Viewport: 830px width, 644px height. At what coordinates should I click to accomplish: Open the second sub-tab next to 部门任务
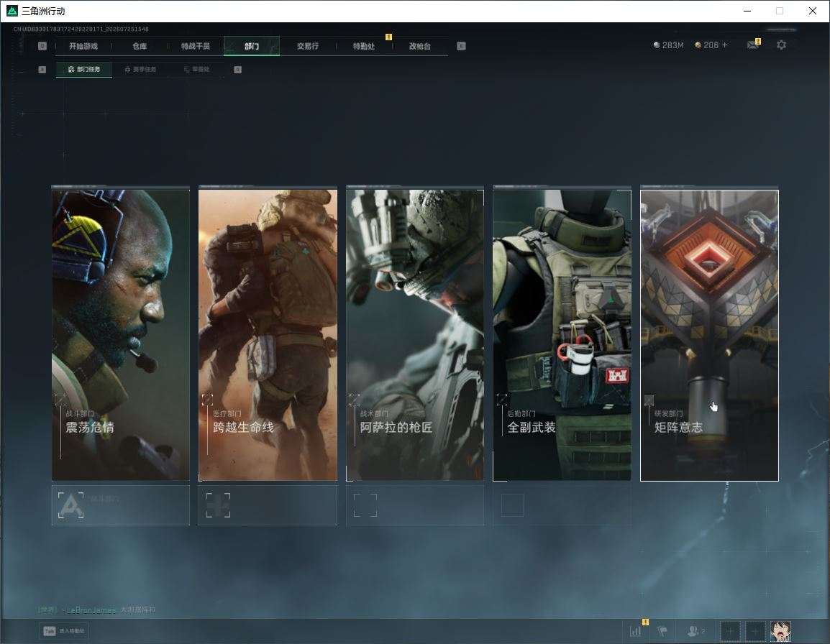(140, 69)
